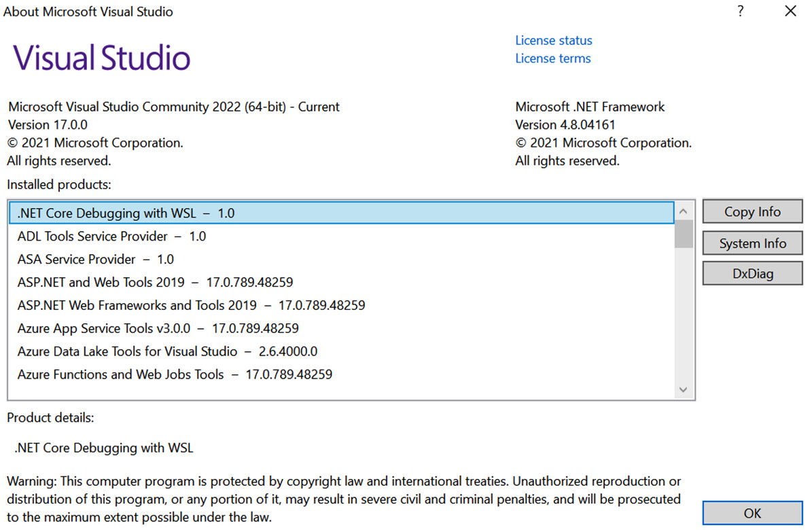The height and width of the screenshot is (530, 812).
Task: Click the help question mark icon
Action: [741, 11]
